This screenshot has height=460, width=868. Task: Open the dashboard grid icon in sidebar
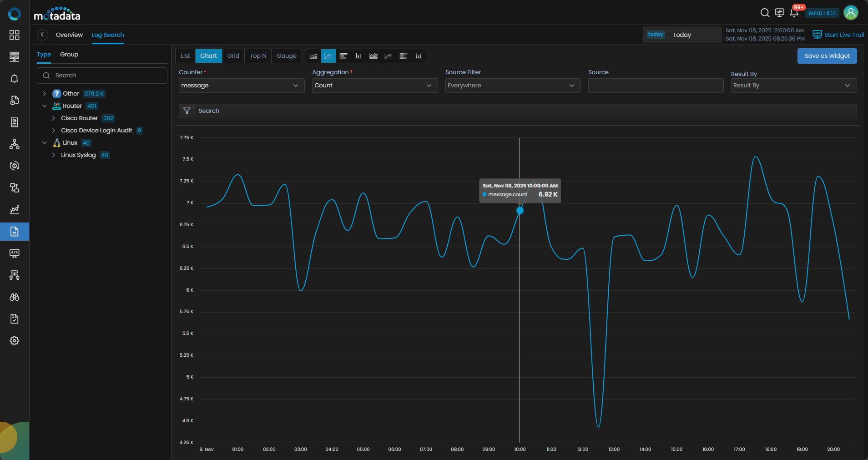click(15, 35)
